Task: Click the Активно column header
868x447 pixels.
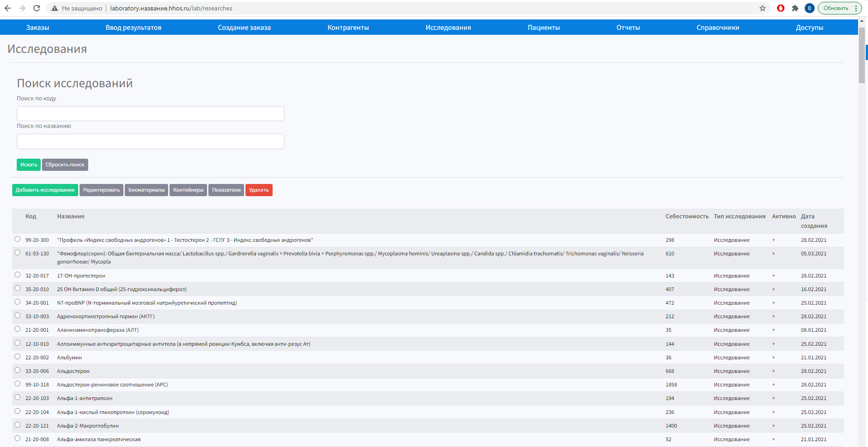Action: [784, 216]
